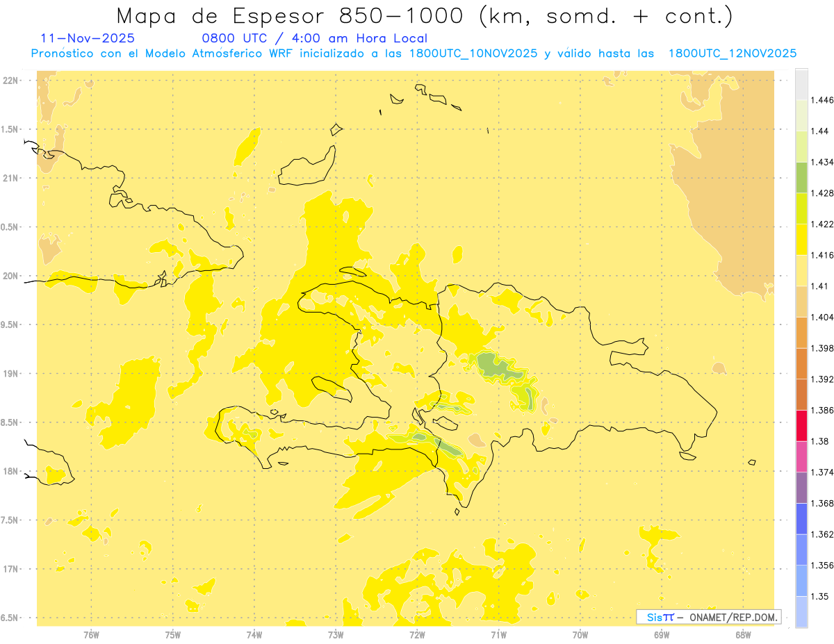Viewport: 834px width, 644px height.
Task: Click the colorbar value '1.422'
Action: 821,224
